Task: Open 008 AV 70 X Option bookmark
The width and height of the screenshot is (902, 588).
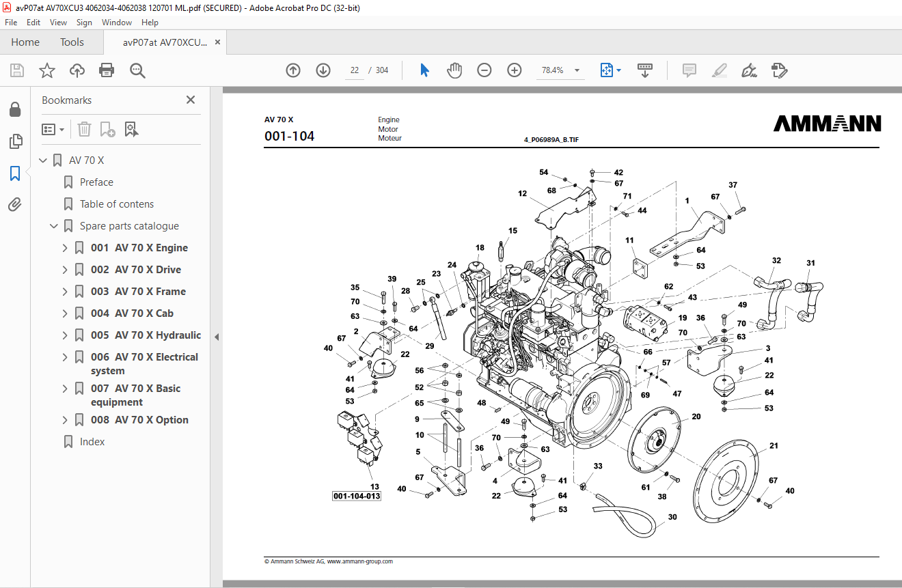Action: coord(139,420)
